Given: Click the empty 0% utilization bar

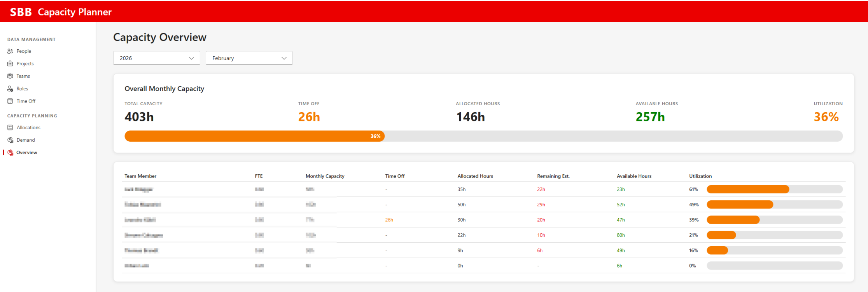Looking at the screenshot, I should tap(775, 266).
